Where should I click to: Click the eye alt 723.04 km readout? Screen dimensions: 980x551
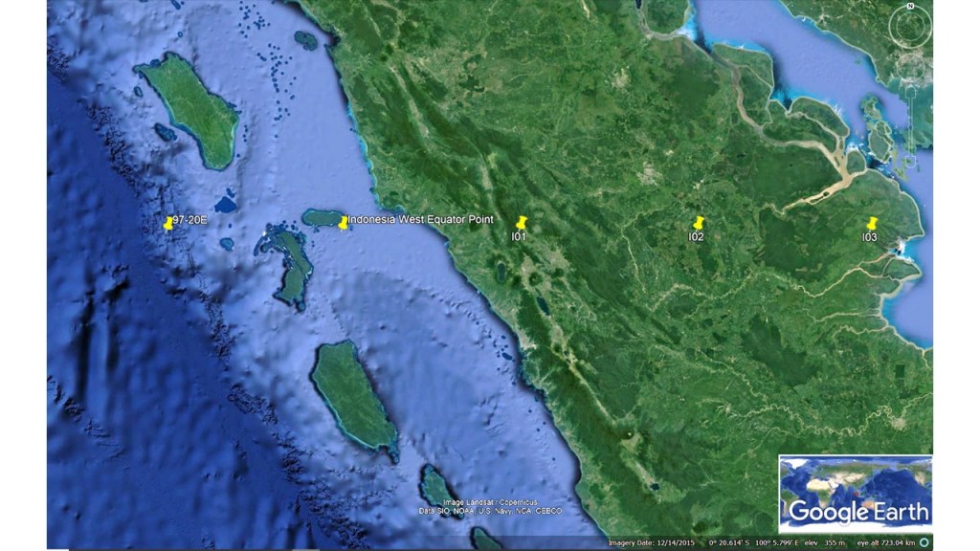tap(884, 543)
